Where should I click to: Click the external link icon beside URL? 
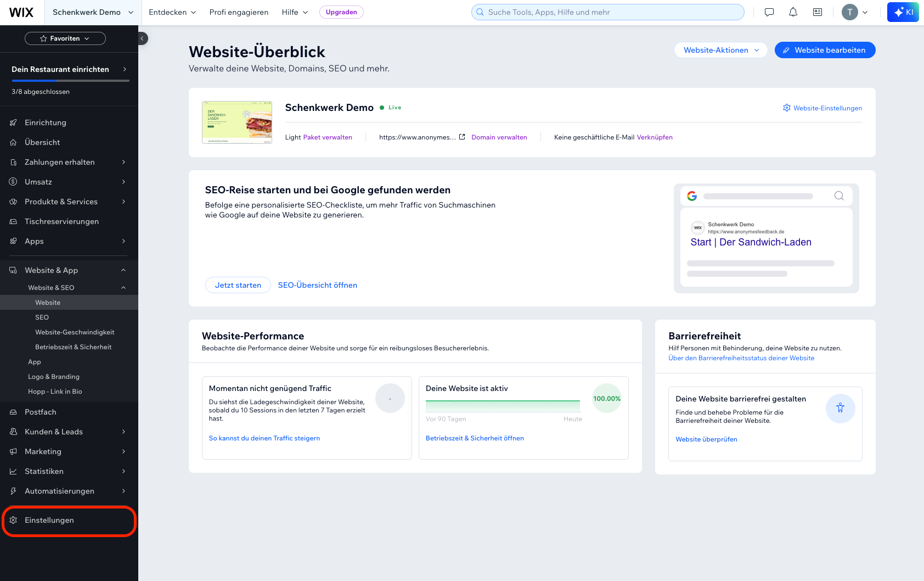tap(462, 137)
